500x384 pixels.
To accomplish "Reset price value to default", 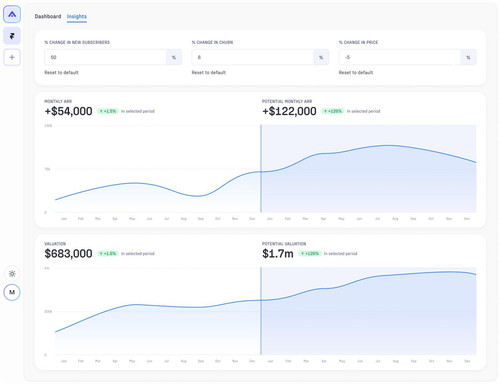I will click(x=356, y=72).
